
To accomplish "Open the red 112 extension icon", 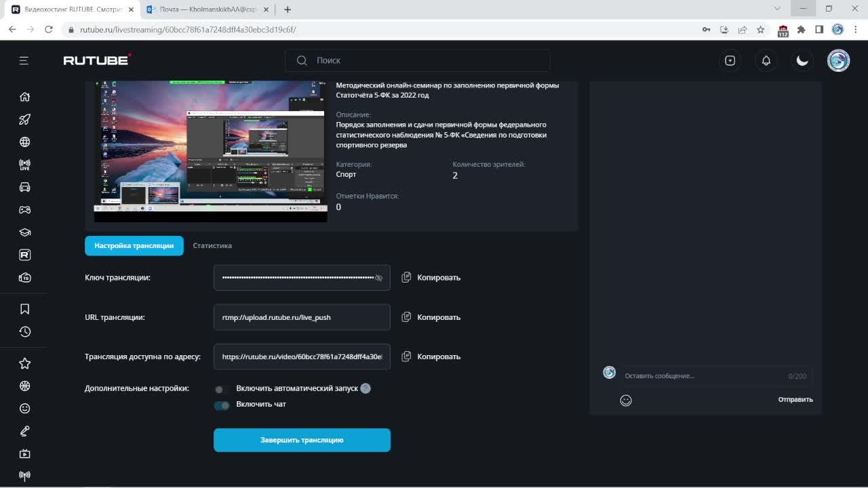I will 783,30.
